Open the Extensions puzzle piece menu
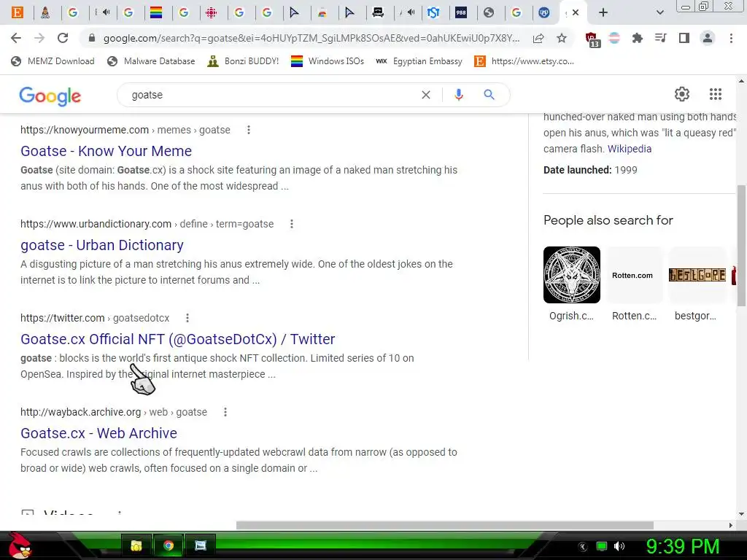 638,38
